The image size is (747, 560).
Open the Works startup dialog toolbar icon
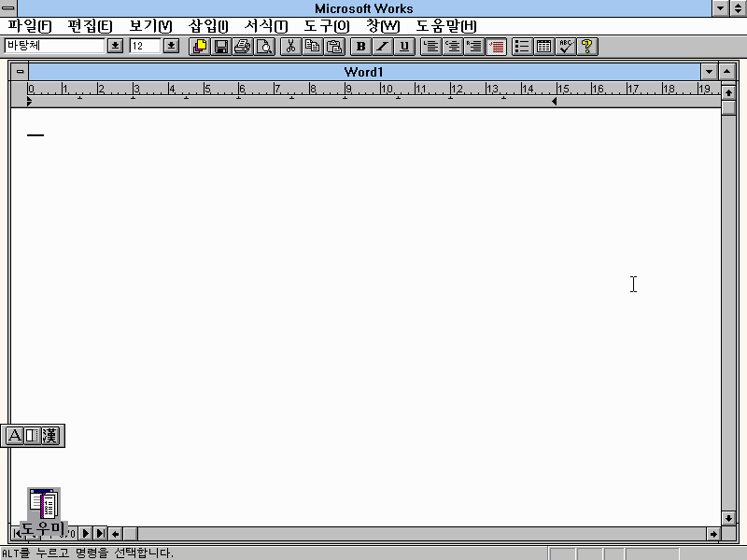coord(200,46)
